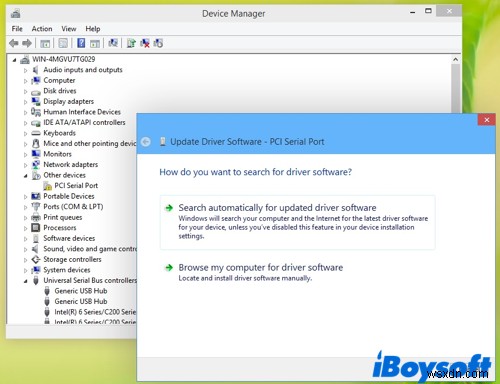The width and height of the screenshot is (500, 384).
Task: Collapse Universal Serial Bus controllers category
Action: pos(26,281)
